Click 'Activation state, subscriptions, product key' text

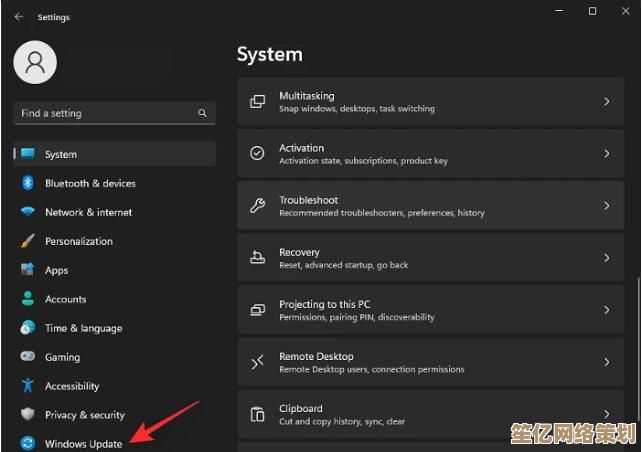[364, 161]
